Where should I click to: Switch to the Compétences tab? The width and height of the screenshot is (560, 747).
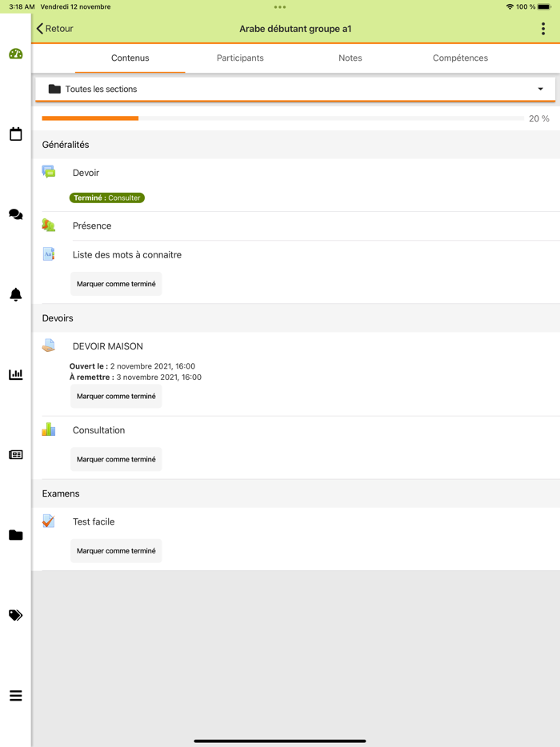click(460, 58)
